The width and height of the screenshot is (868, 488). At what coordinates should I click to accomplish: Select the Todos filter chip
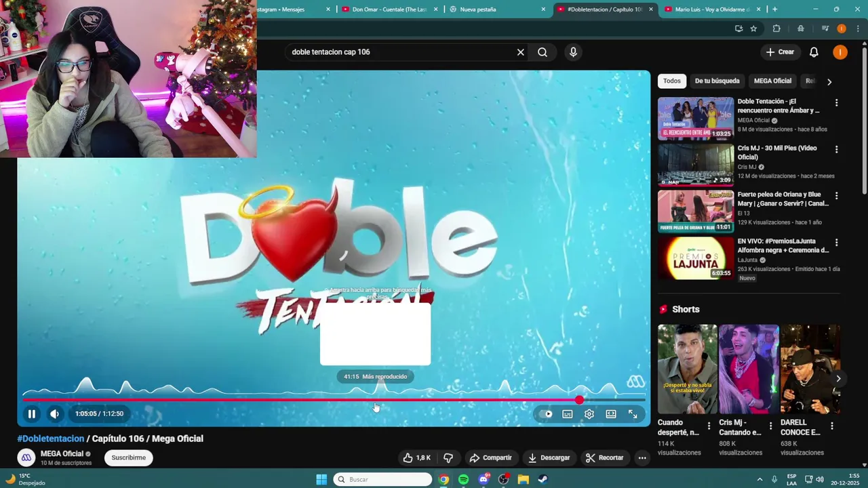point(672,81)
